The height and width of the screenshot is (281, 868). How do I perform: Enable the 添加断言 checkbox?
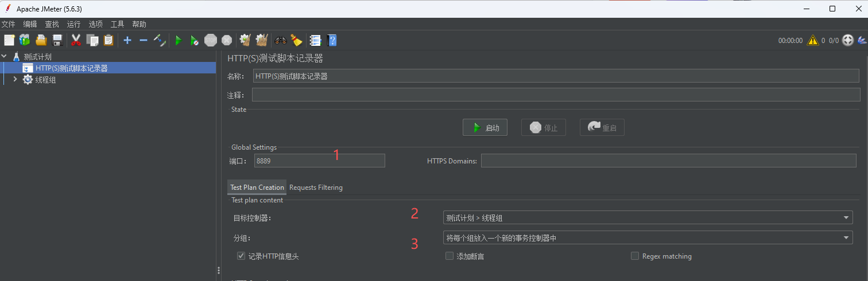(449, 256)
